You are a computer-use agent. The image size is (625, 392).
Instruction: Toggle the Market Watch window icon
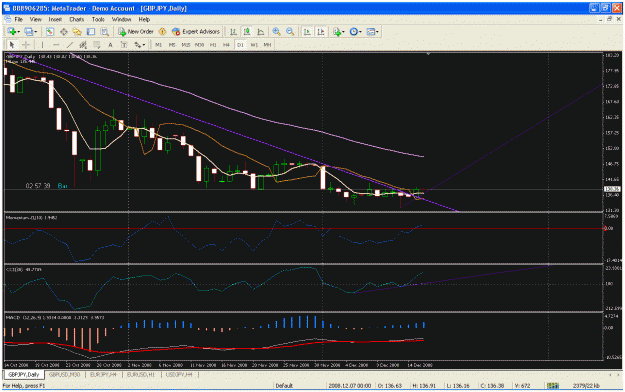click(50, 32)
